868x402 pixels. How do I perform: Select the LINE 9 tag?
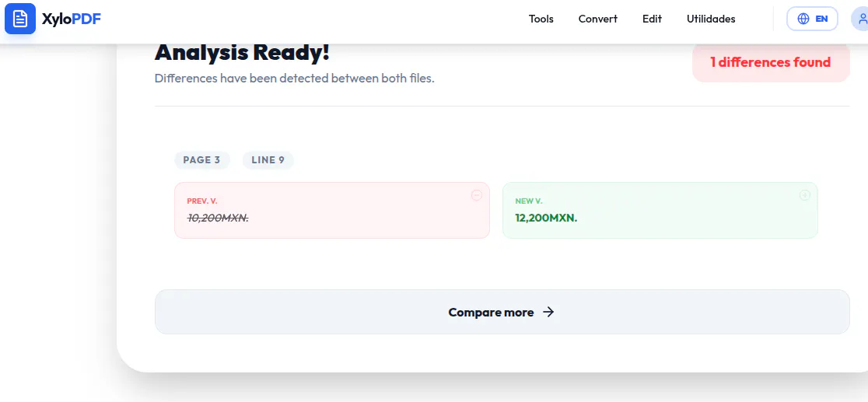pos(268,160)
